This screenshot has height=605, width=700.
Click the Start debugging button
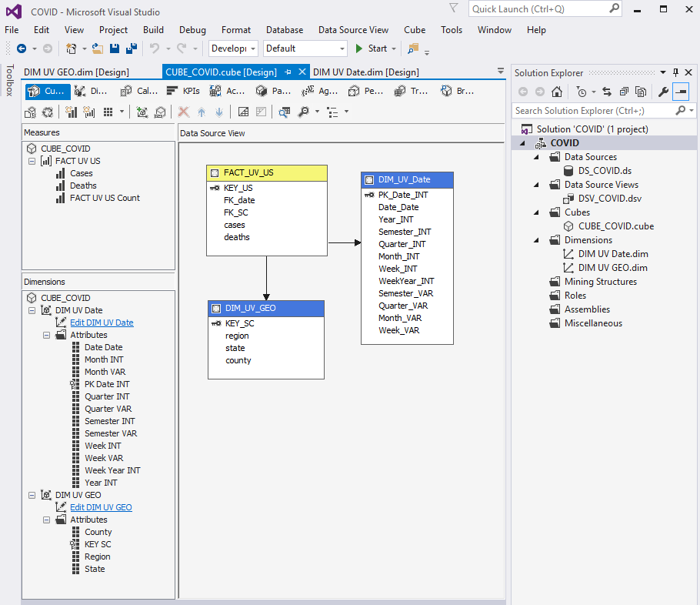click(x=375, y=48)
